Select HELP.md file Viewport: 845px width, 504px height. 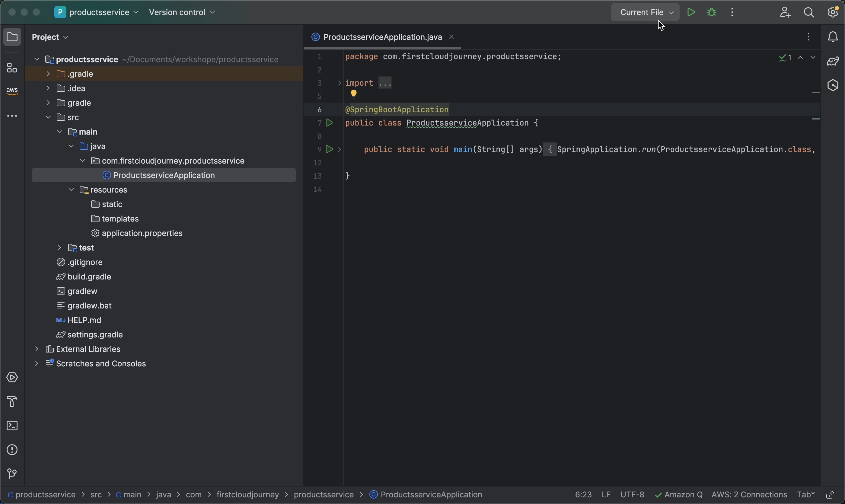click(79, 320)
